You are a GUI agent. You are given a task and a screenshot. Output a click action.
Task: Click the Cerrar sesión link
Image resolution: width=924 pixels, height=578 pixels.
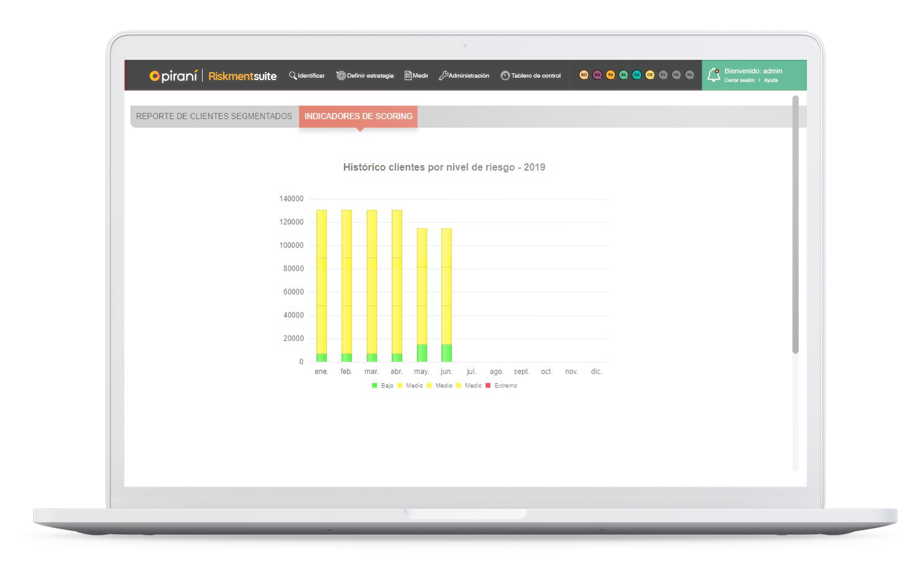pyautogui.click(x=739, y=81)
